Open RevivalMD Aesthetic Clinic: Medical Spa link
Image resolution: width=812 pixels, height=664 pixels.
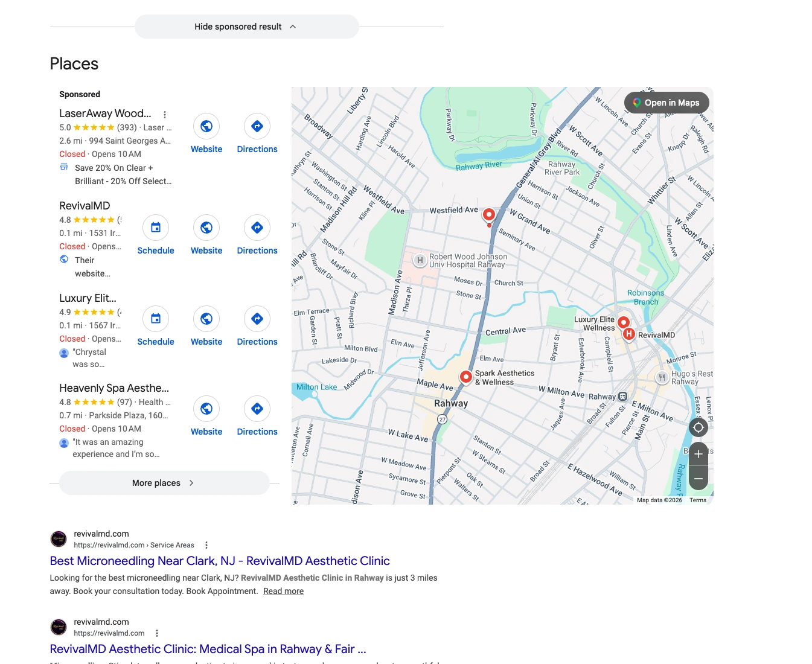(208, 649)
